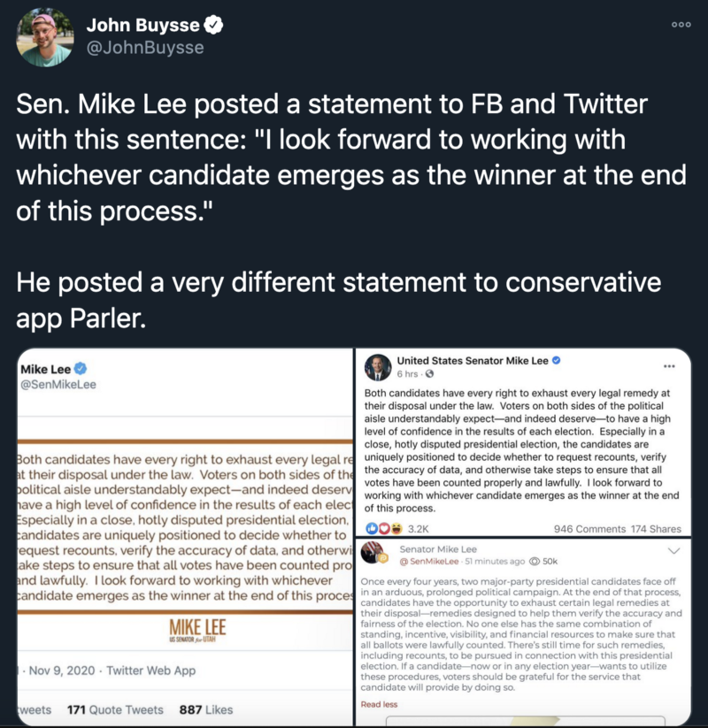Screen dimensions: 708x728
Task: Show the 887 Likes list
Action: [205, 709]
